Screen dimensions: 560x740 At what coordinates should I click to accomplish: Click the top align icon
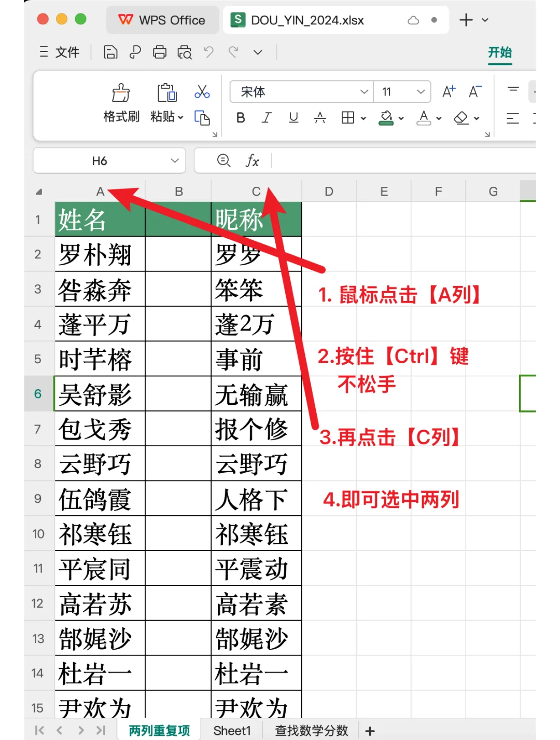[513, 90]
